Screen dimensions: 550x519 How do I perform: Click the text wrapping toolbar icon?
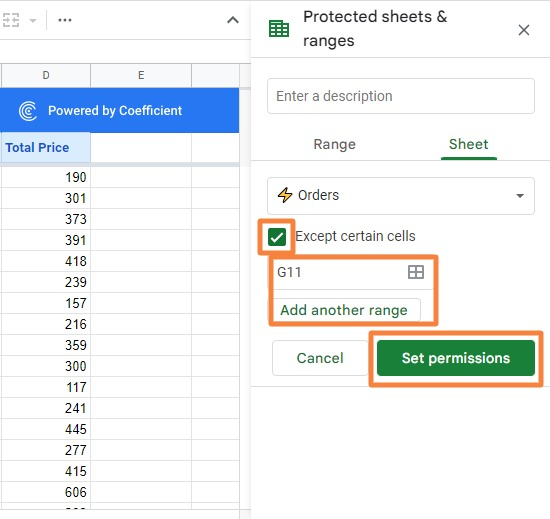[x=11, y=20]
